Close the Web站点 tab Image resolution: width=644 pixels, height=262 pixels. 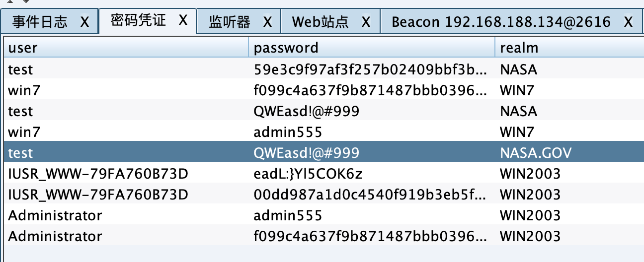tap(366, 22)
